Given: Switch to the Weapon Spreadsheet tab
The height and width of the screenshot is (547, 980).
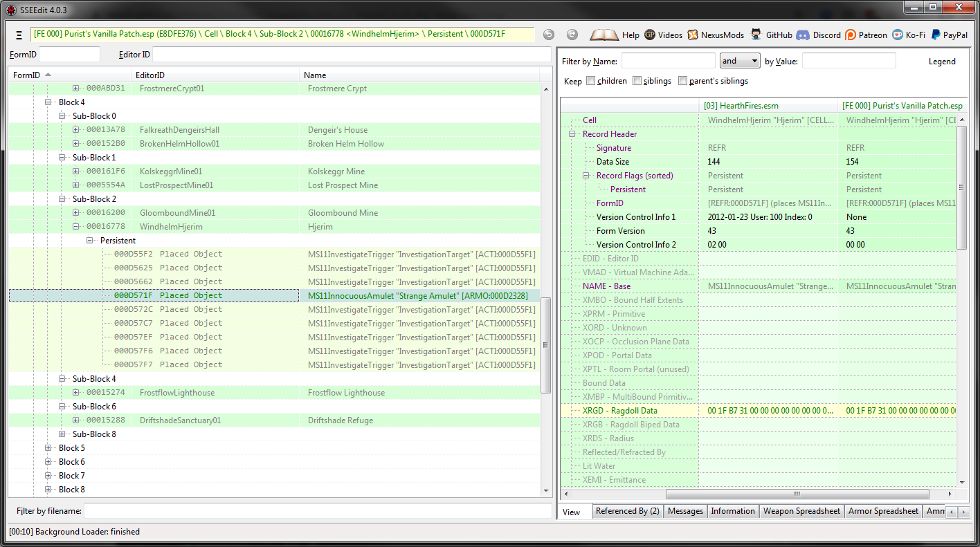Looking at the screenshot, I should [x=801, y=511].
